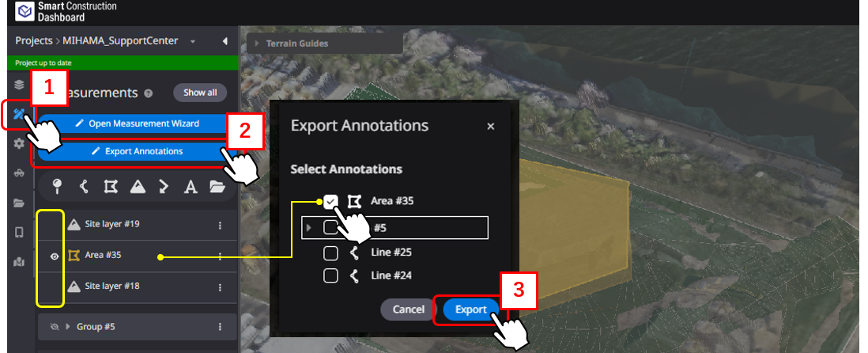Check the Line #25 checkbox
Image resolution: width=868 pixels, height=353 pixels.
click(330, 252)
